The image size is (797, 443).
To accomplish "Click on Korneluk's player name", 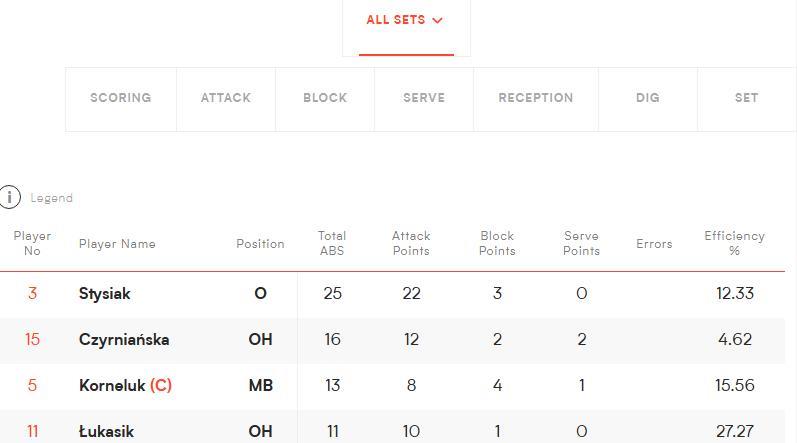I will coord(112,386).
